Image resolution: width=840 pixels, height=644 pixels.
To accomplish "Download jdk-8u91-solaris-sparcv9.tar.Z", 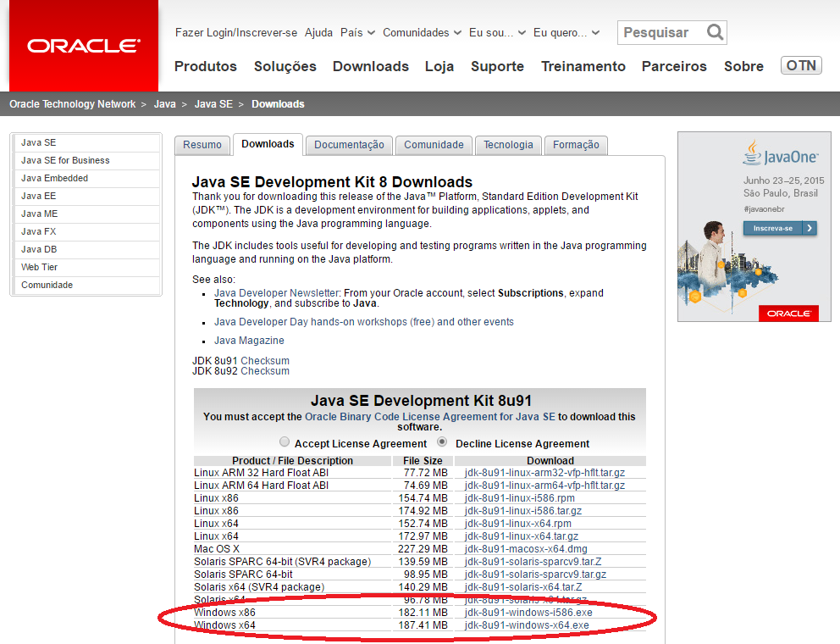I will point(533,562).
